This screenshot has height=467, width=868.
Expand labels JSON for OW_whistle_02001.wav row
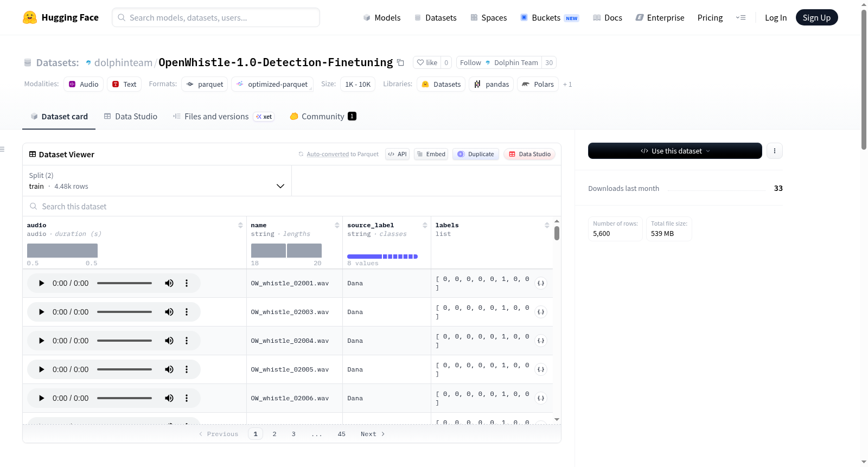point(541,283)
